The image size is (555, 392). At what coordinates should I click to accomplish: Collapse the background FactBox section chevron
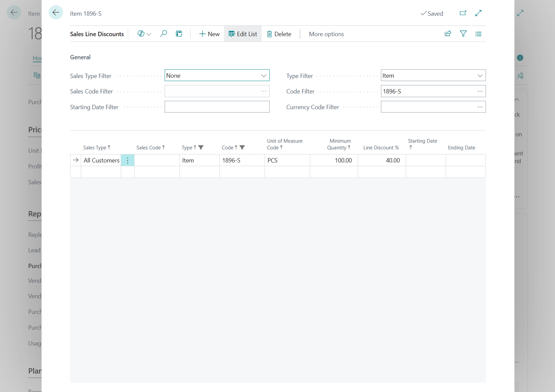pyautogui.click(x=517, y=100)
